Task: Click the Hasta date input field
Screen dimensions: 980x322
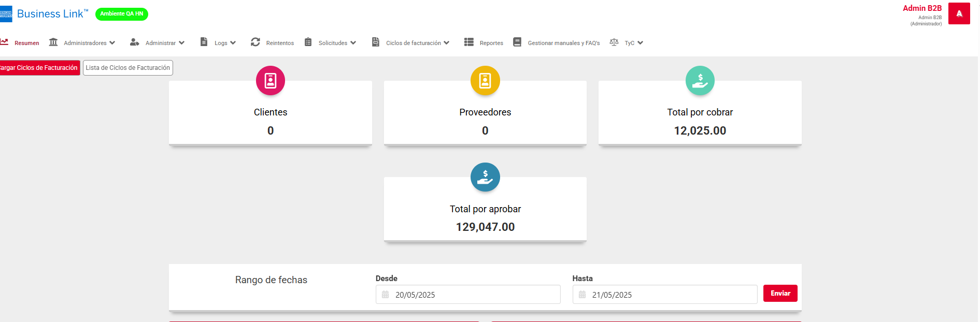Action: point(669,295)
